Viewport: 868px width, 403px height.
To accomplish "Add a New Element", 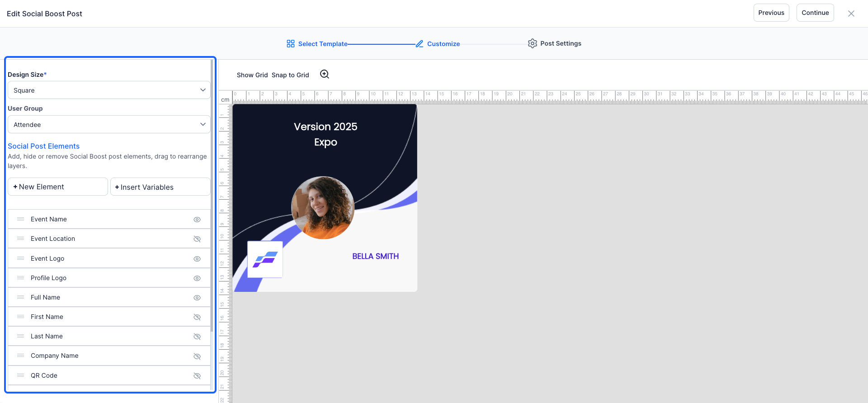I will tap(58, 187).
